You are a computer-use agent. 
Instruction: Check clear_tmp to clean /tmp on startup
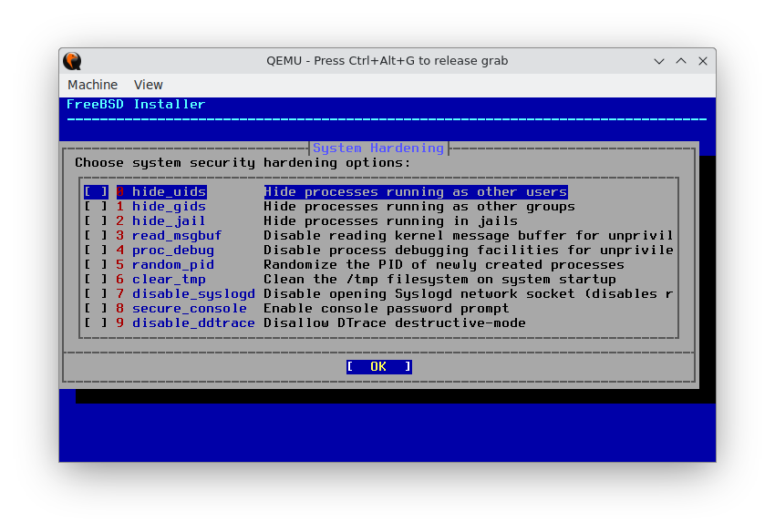(95, 279)
